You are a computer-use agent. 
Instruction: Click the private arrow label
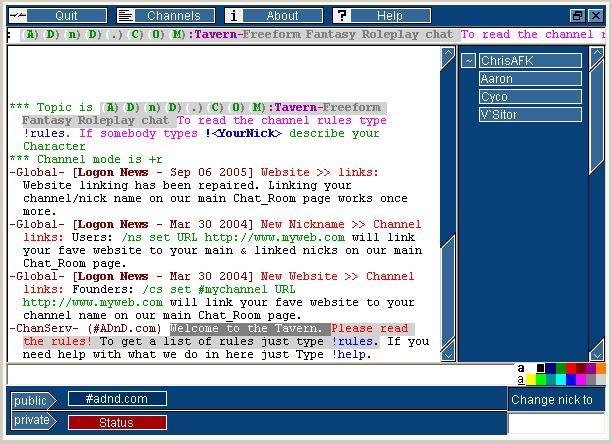(x=34, y=420)
